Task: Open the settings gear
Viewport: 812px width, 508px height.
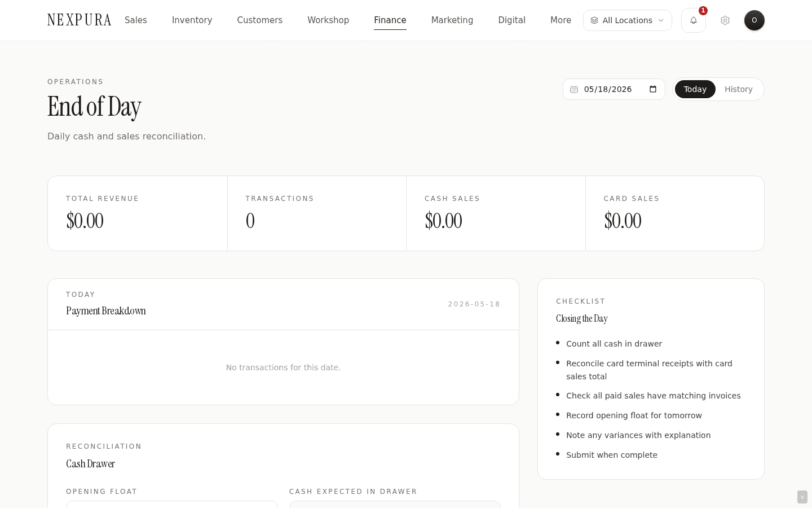Action: point(725,20)
